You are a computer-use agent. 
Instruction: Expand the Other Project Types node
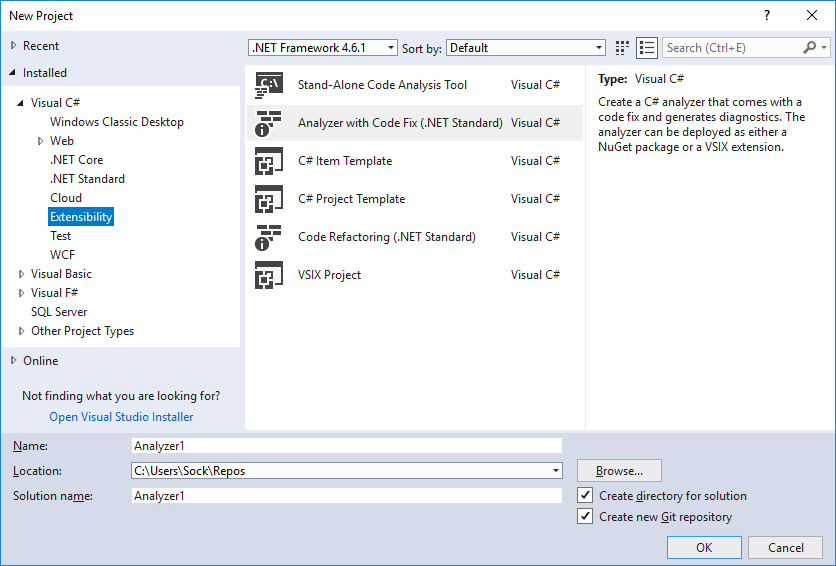click(21, 331)
